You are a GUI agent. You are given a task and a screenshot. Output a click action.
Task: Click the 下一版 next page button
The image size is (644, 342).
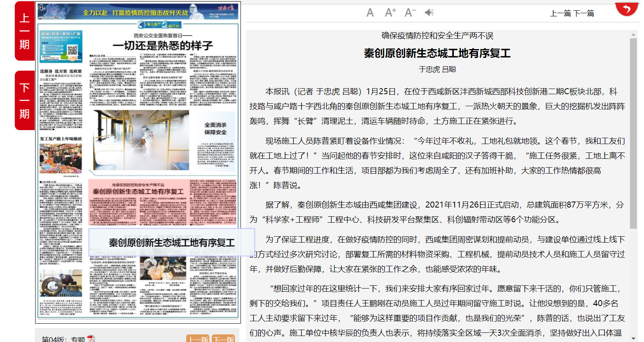tap(223, 338)
